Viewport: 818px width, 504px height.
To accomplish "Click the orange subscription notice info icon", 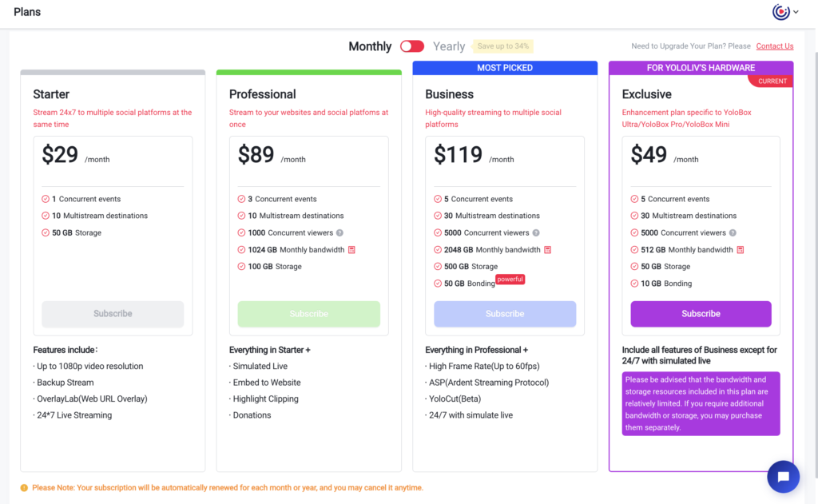I will 24,488.
